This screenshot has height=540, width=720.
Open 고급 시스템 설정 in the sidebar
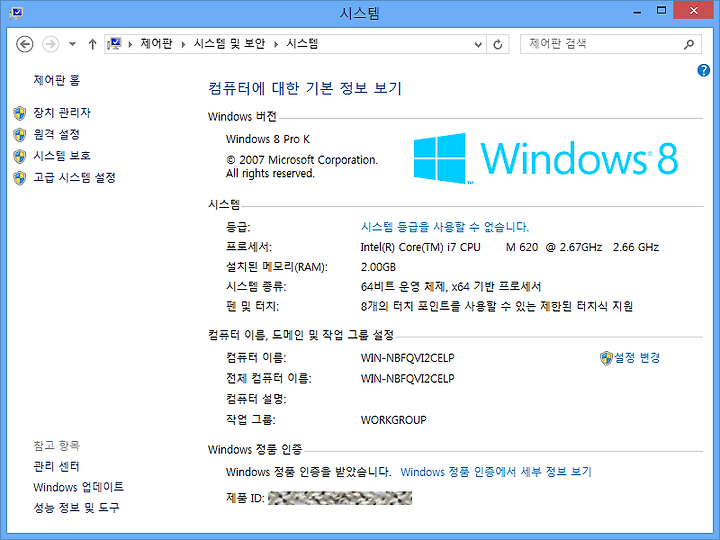[74, 177]
